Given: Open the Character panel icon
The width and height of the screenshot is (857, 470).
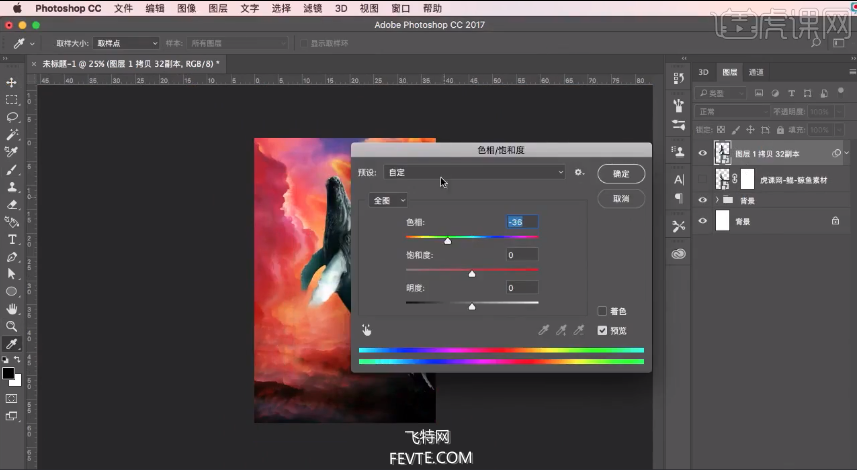Looking at the screenshot, I should point(679,179).
